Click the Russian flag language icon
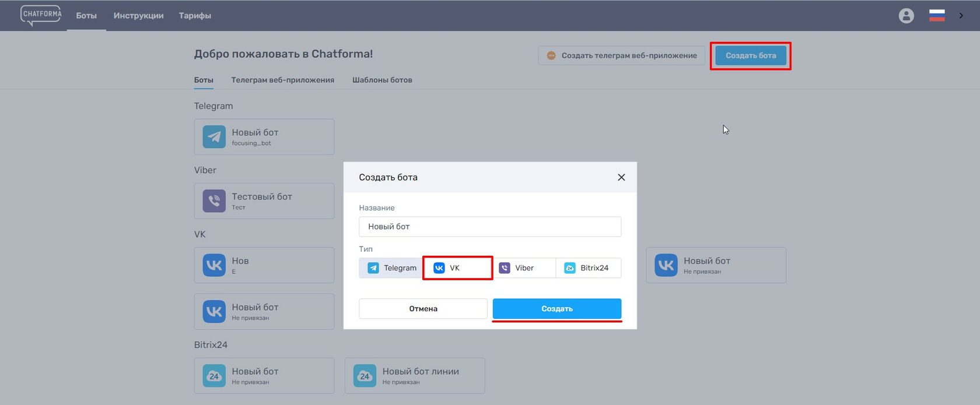 [x=937, y=16]
